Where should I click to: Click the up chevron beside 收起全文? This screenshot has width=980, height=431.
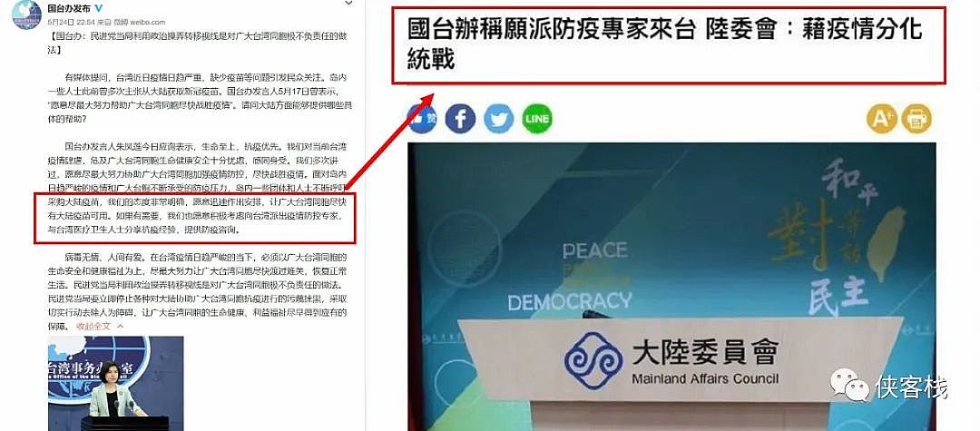(x=121, y=326)
